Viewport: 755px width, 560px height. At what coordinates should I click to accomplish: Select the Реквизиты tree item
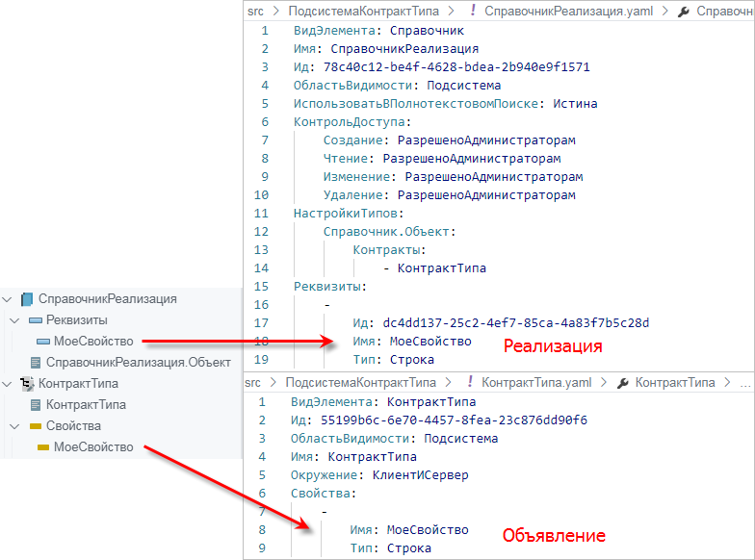coord(77,319)
